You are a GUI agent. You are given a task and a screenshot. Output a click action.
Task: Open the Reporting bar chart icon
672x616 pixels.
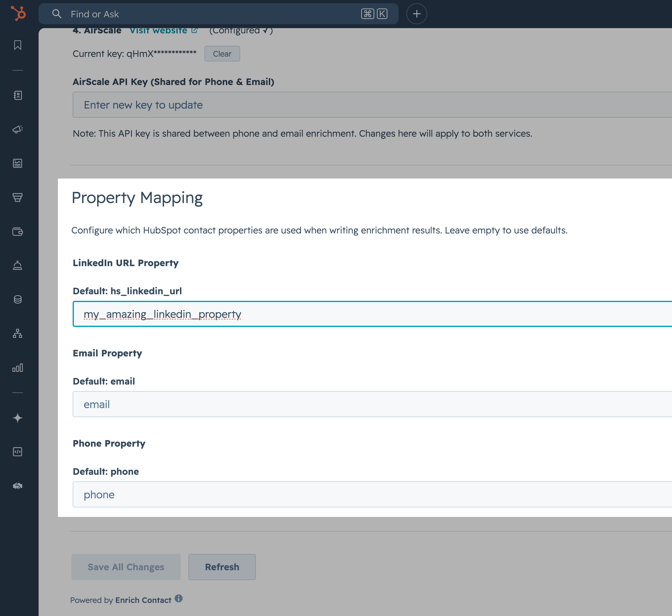point(18,368)
